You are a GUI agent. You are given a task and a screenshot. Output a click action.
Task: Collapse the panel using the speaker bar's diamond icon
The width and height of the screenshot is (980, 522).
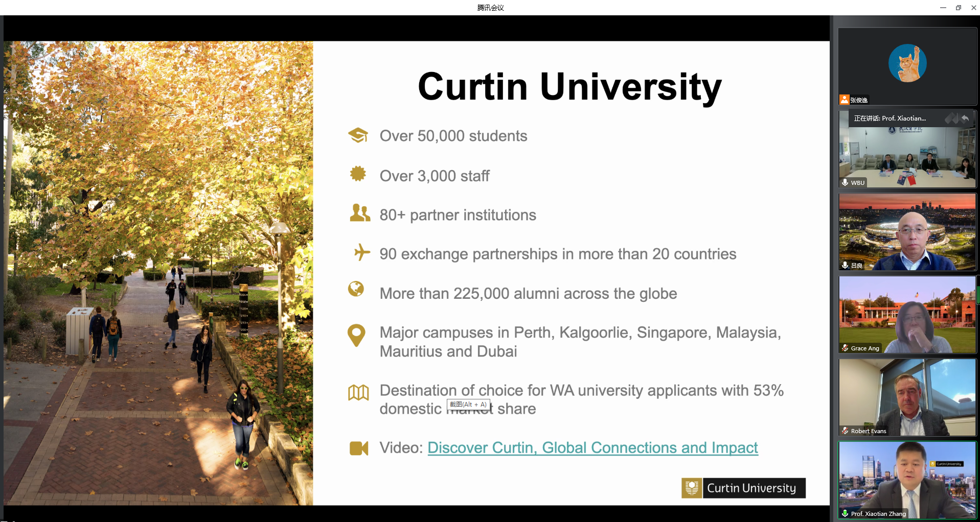(x=950, y=118)
